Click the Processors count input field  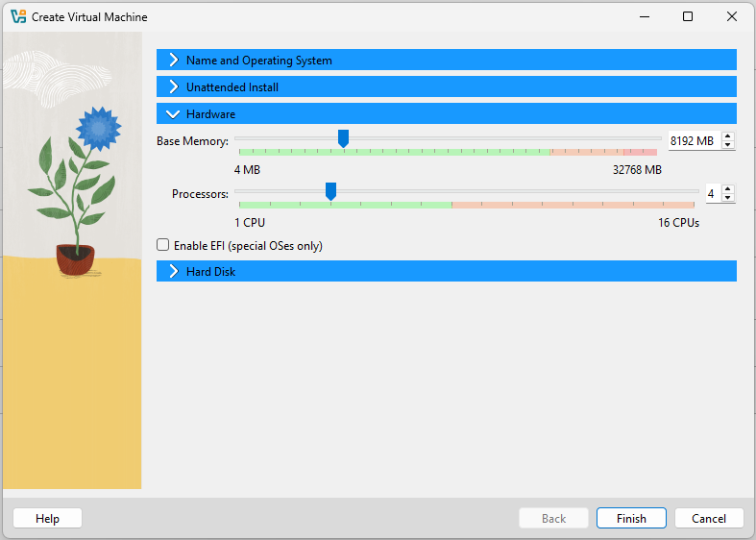coord(713,194)
